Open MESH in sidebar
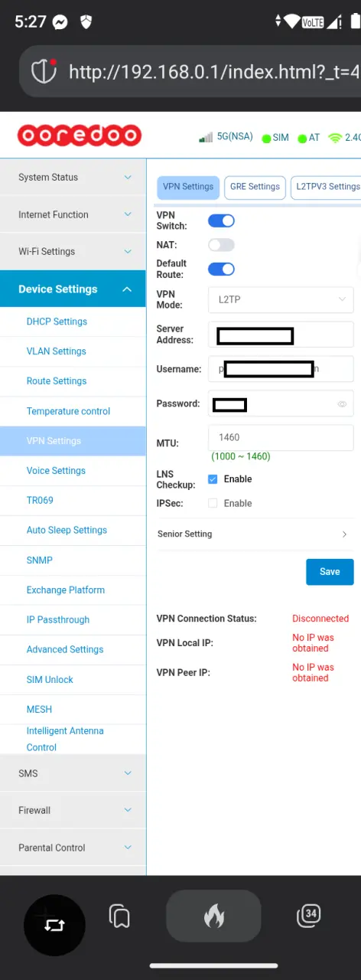The width and height of the screenshot is (361, 980). (x=73, y=709)
